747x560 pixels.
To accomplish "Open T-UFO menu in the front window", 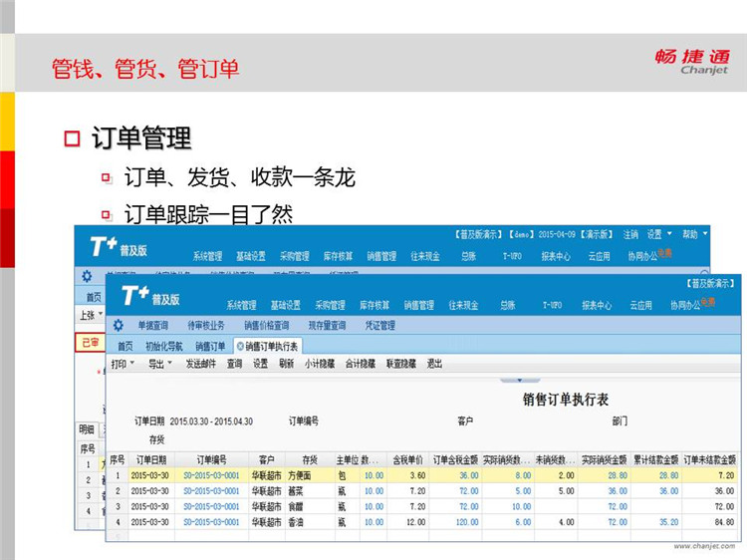I will [552, 305].
